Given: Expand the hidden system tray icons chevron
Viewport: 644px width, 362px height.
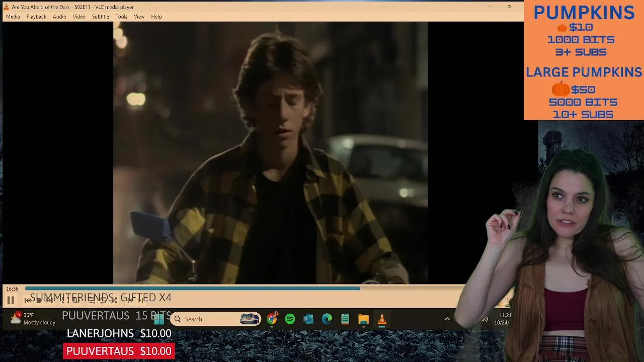Looking at the screenshot, I should click(447, 319).
